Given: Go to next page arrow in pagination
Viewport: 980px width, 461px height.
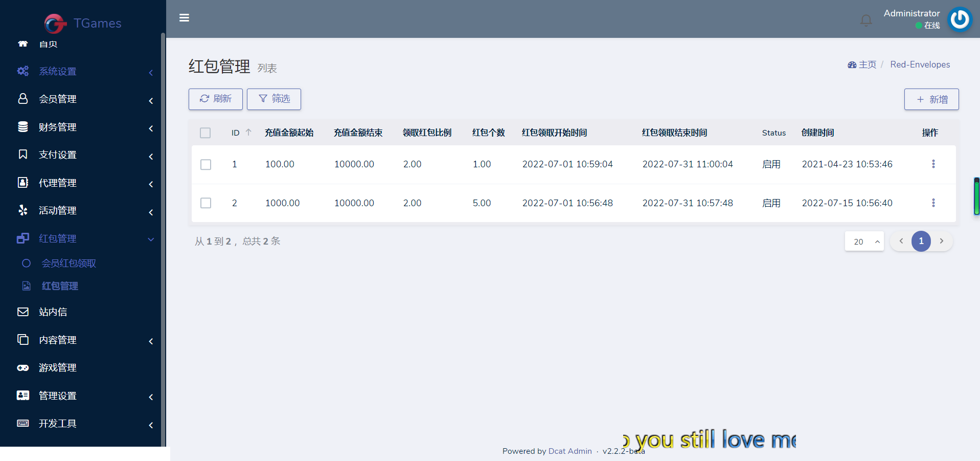Looking at the screenshot, I should click(x=941, y=241).
